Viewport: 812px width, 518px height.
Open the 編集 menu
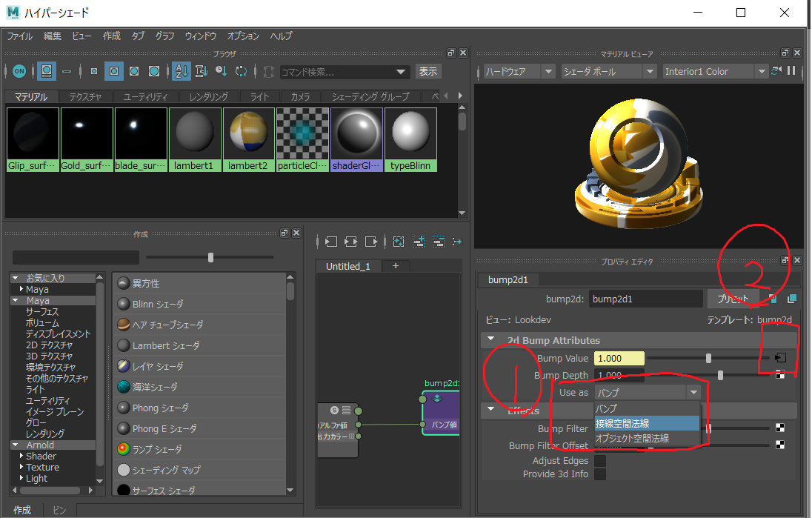[x=53, y=36]
